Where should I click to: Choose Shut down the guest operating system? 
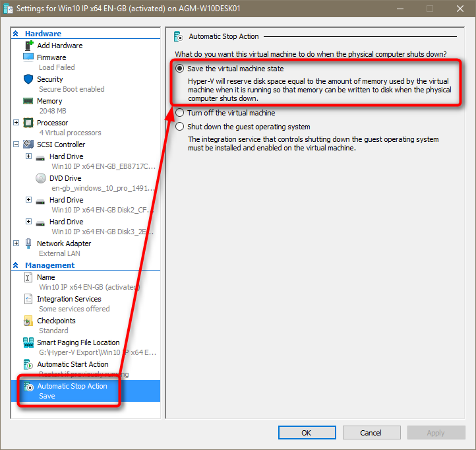tap(180, 127)
